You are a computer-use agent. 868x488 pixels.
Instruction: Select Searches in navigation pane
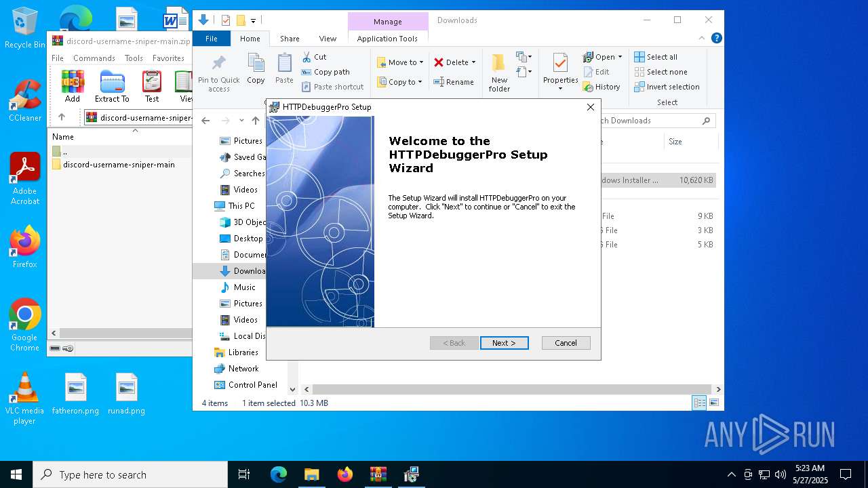(243, 174)
